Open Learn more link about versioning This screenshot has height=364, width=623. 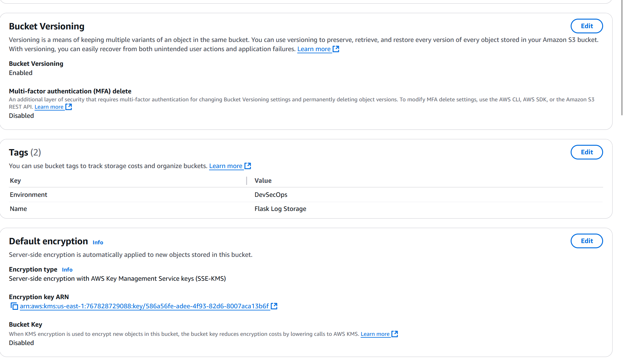coord(314,49)
